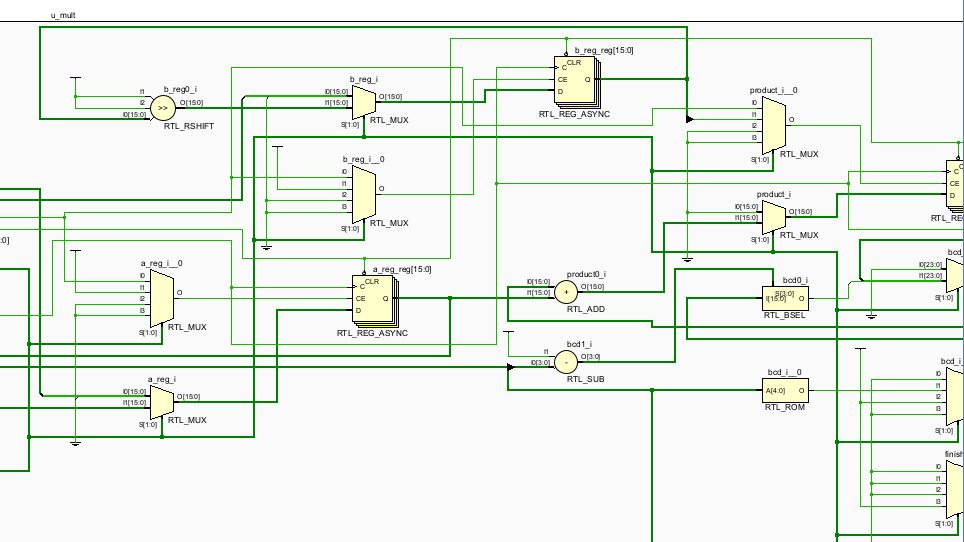The height and width of the screenshot is (542, 964).
Task: Select the a_reg_reg[15:0] register block
Action: [374, 299]
